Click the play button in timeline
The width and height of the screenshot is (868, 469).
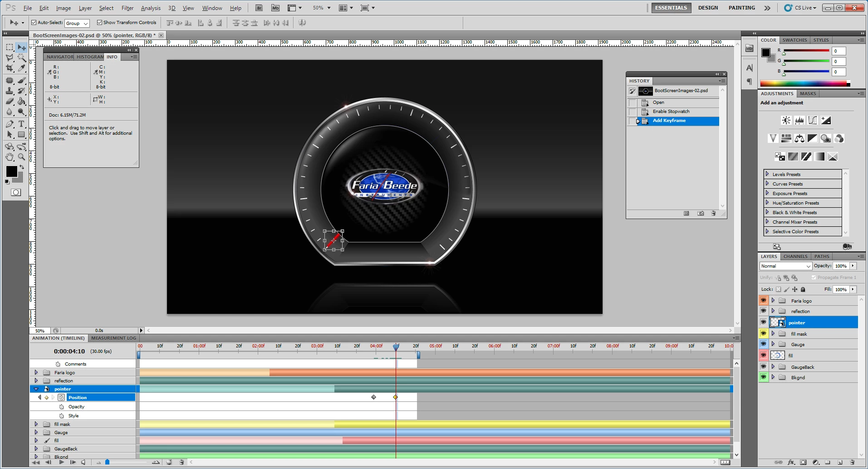point(61,462)
